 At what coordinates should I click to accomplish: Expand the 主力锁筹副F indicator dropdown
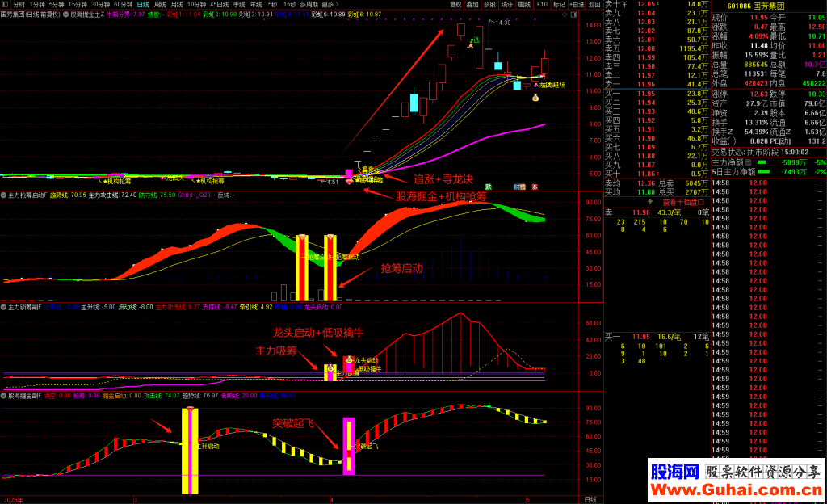(4, 307)
